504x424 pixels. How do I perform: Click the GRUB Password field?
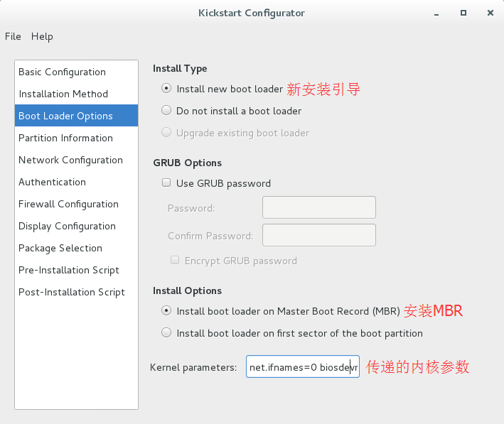click(319, 207)
